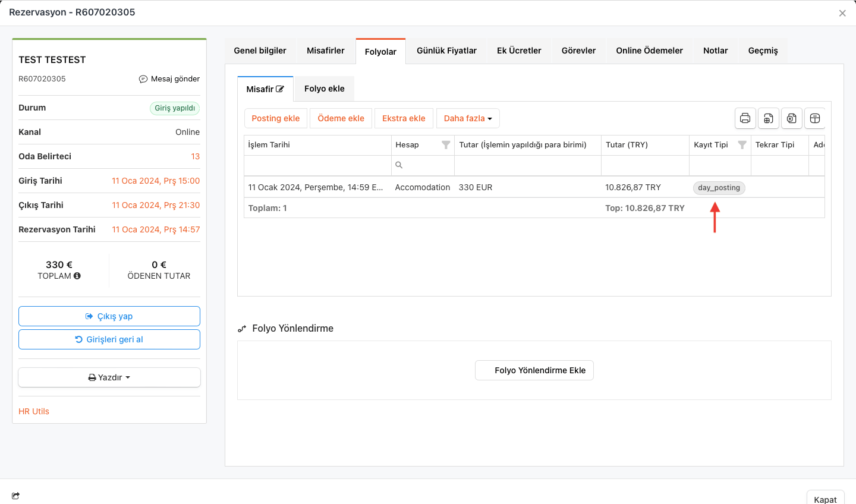Click the Hesap column filter funnel

[x=446, y=145]
